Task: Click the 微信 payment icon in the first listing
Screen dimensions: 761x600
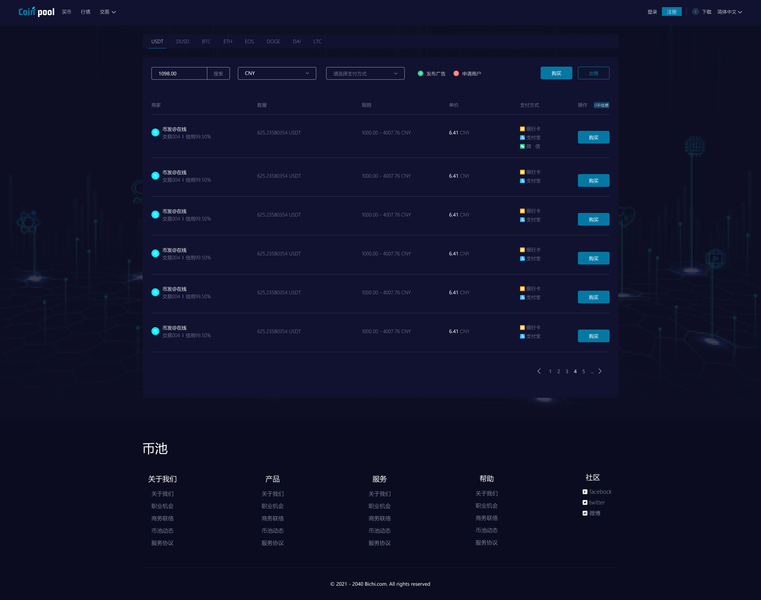Action: (522, 146)
